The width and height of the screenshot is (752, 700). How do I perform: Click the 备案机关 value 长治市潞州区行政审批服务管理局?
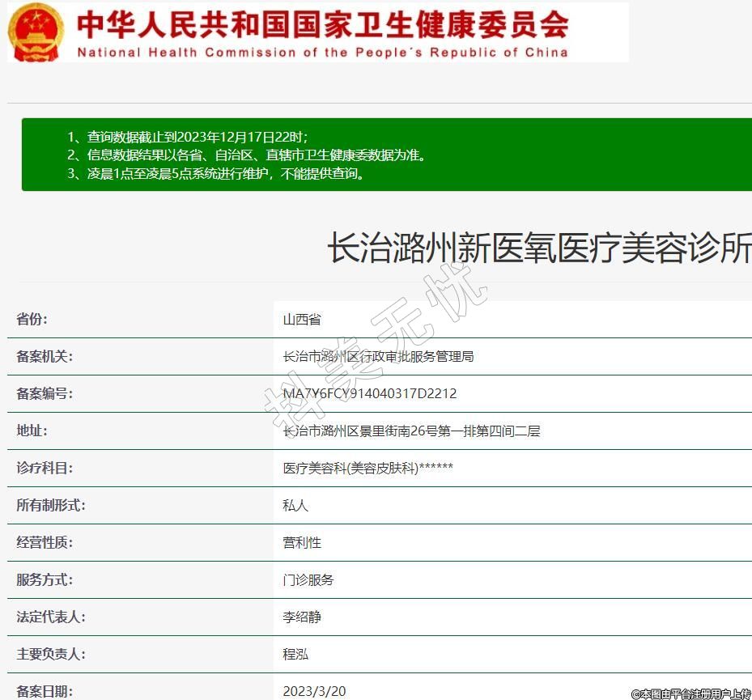(x=378, y=356)
